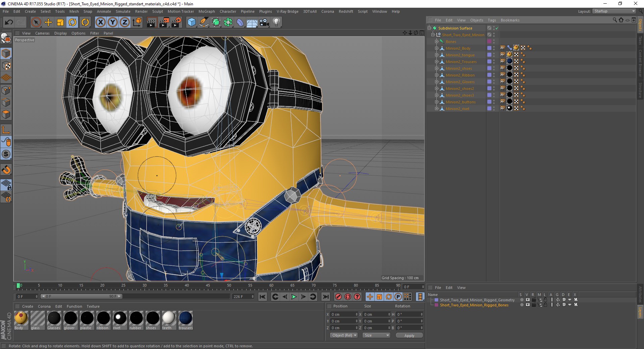Open the Simulate menu
Image resolution: width=644 pixels, height=349 pixels.
(123, 11)
